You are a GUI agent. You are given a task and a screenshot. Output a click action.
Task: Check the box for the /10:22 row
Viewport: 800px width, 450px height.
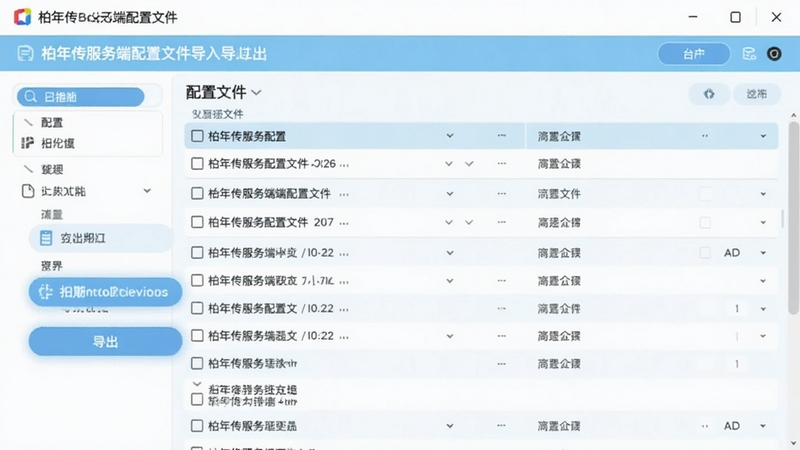(x=197, y=336)
